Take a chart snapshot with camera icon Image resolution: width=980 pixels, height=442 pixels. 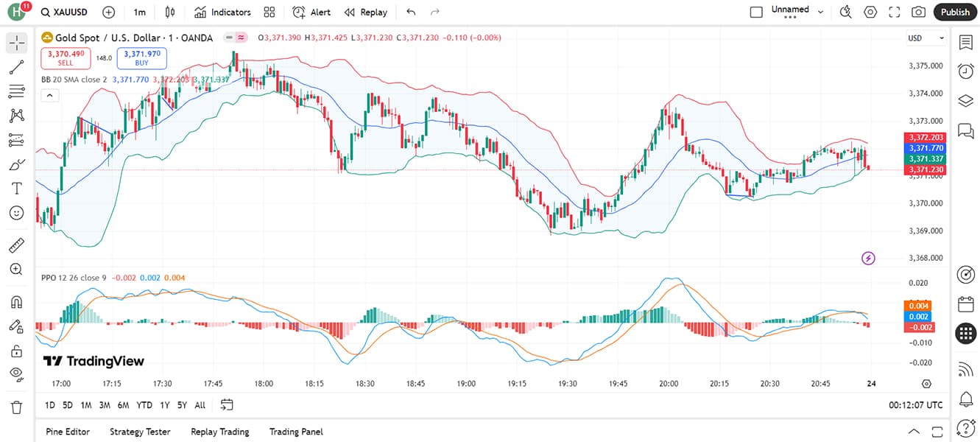pyautogui.click(x=918, y=12)
